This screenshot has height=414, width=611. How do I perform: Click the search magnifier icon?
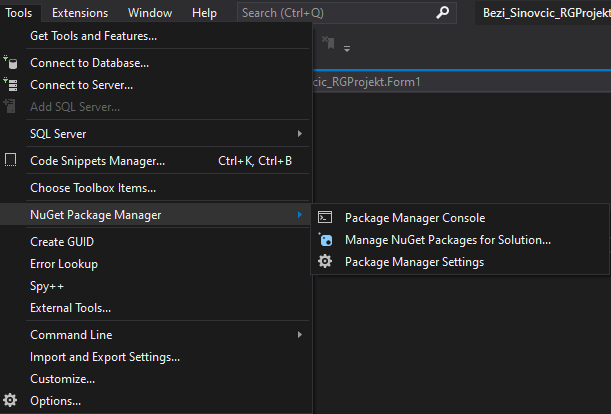(442, 13)
